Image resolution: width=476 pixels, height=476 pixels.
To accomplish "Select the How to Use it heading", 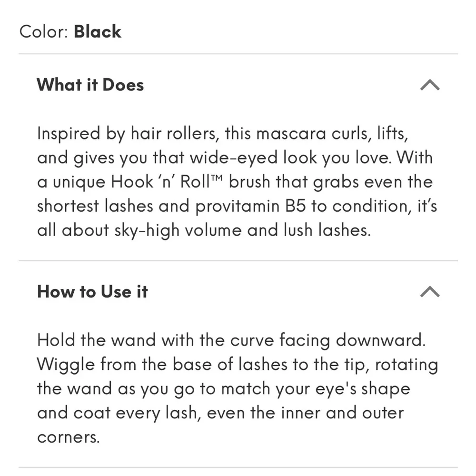I will [92, 292].
